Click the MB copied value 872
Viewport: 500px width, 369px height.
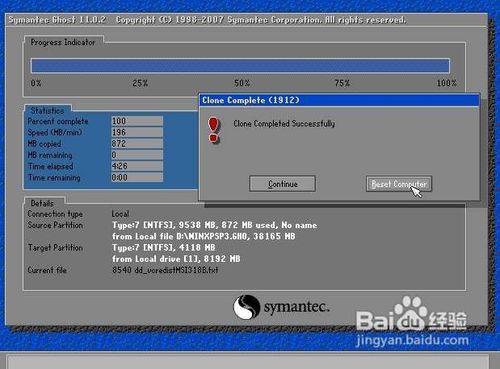tap(137, 144)
